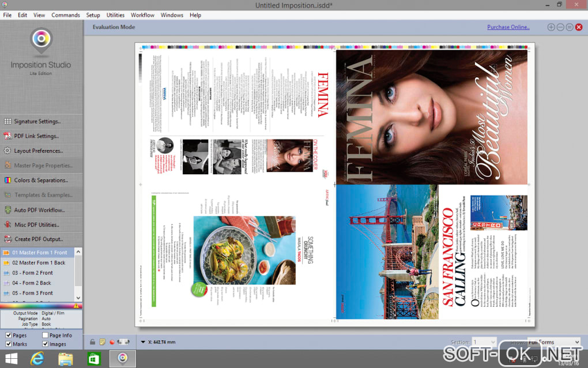
Task: Click the Purchase Online link
Action: coord(508,27)
